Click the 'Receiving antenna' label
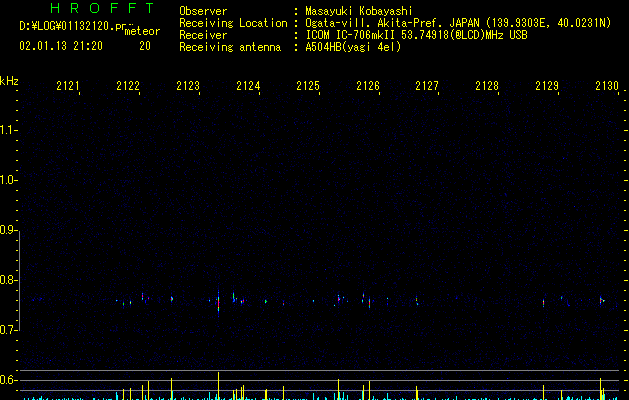Screen dimensions: 629x400 230,47
